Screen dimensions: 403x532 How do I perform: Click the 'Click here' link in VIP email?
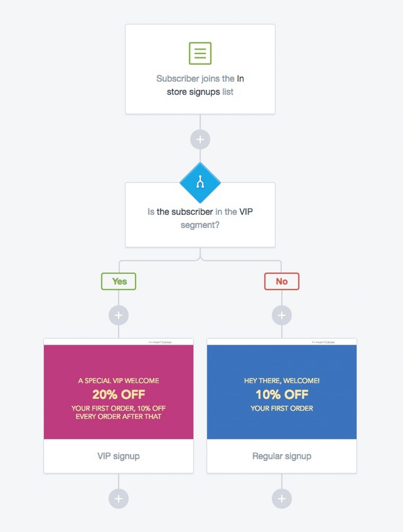(x=166, y=342)
